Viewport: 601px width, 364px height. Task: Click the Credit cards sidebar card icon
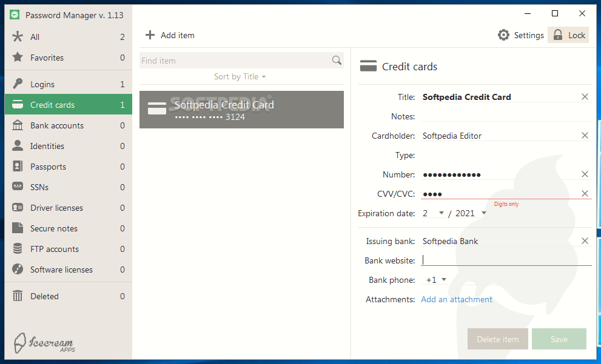click(17, 105)
